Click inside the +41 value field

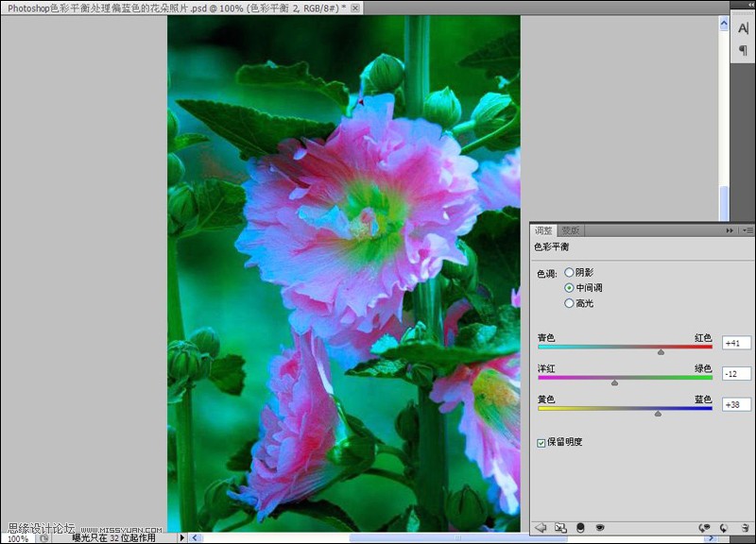point(734,343)
